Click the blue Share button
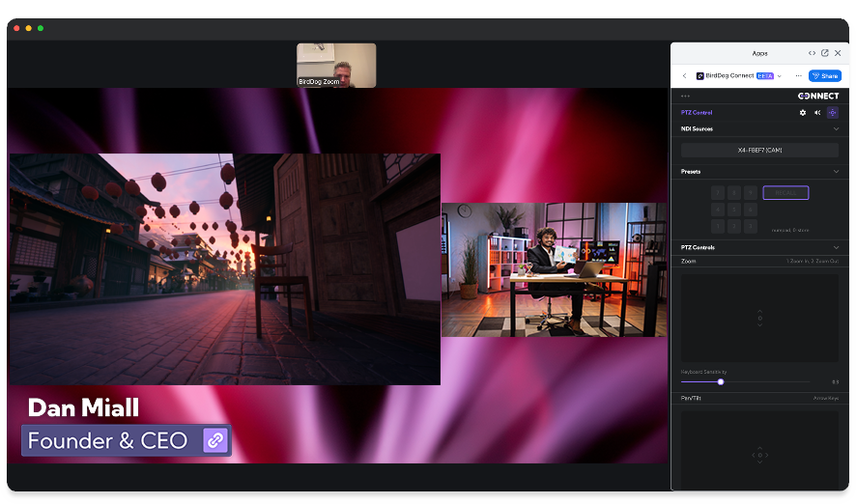The width and height of the screenshot is (856, 504). (825, 76)
